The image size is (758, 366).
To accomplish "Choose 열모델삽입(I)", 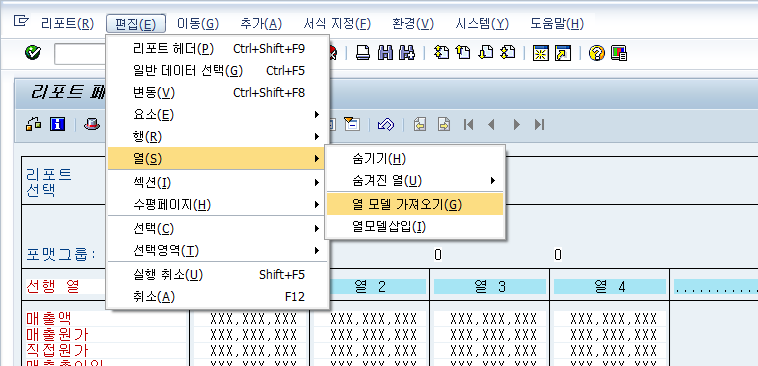I will [x=415, y=226].
